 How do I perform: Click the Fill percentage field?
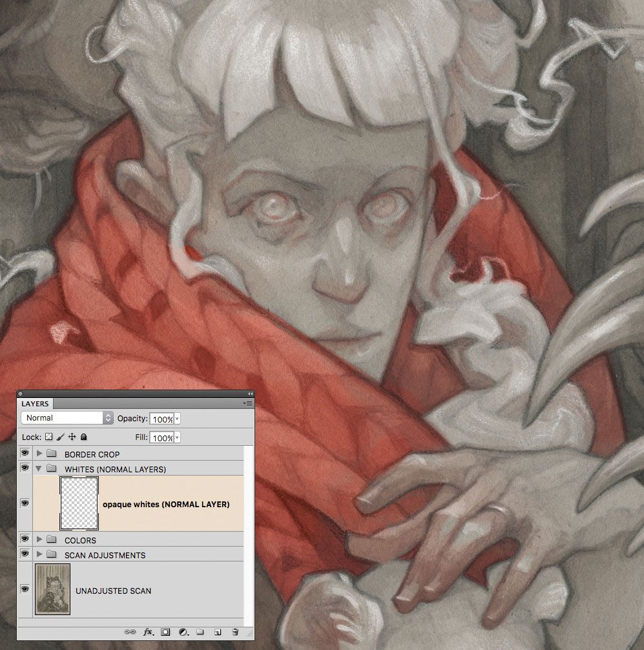coord(163,437)
